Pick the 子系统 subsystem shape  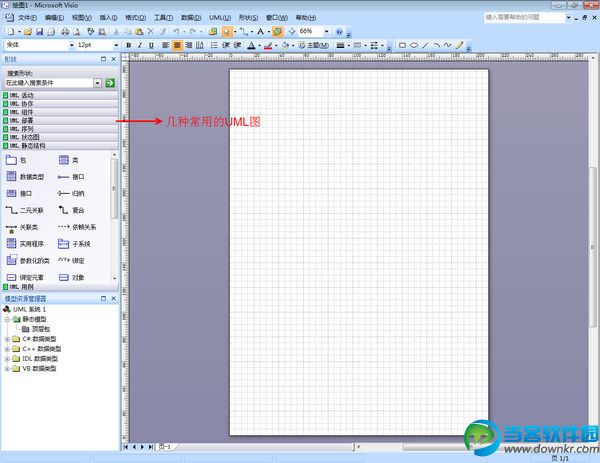[x=74, y=244]
